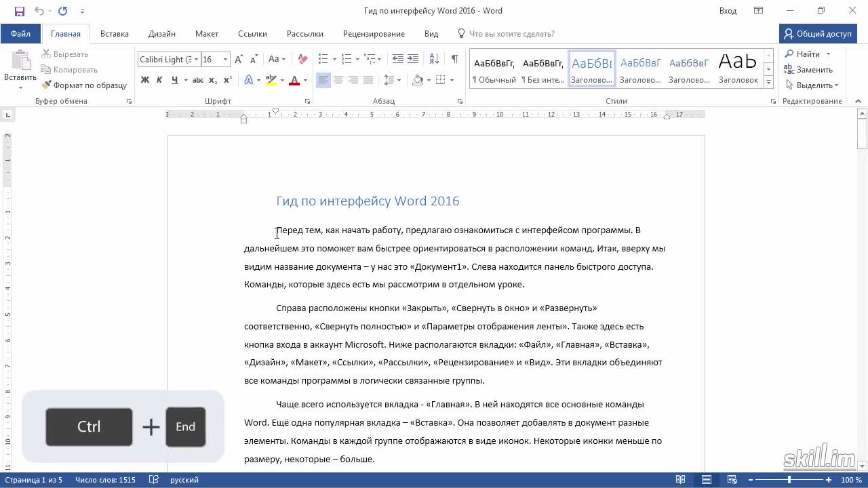Switch to the Дизайн tab
The height and width of the screenshot is (488, 868).
pyautogui.click(x=162, y=33)
